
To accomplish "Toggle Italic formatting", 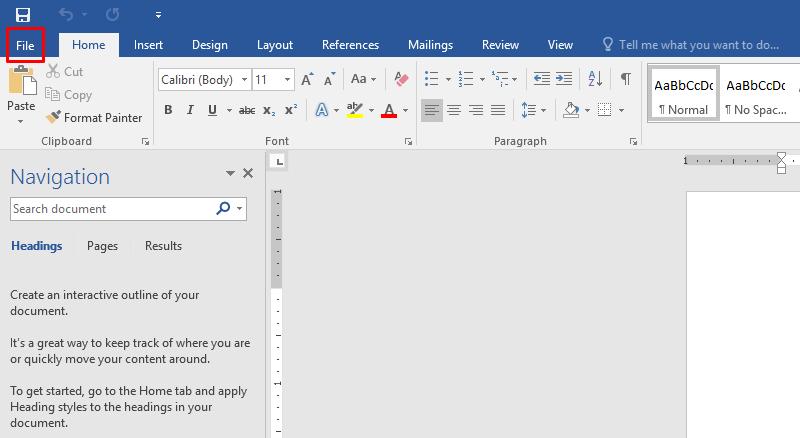I will pyautogui.click(x=189, y=110).
